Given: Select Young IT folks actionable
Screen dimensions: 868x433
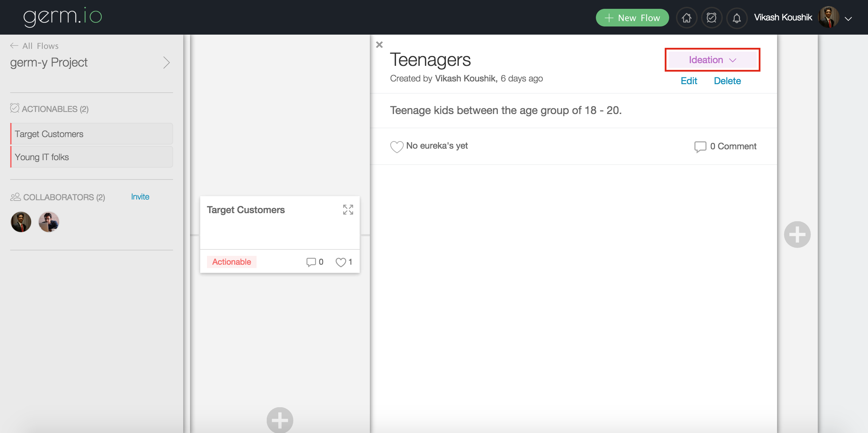Looking at the screenshot, I should 92,157.
